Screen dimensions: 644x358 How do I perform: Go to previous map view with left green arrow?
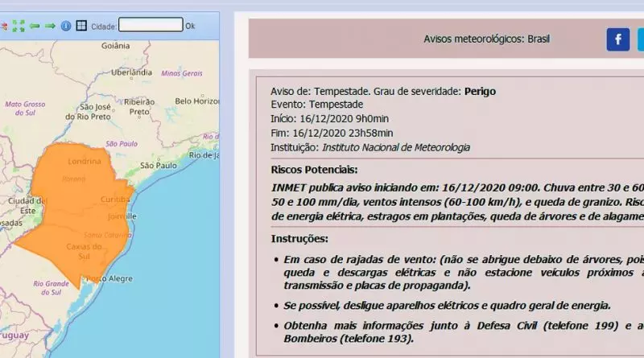tap(35, 26)
